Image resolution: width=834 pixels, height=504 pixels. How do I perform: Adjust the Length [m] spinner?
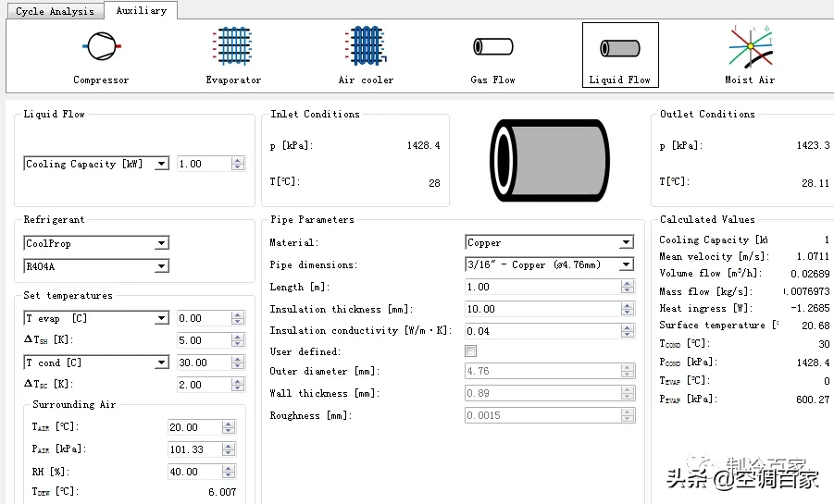[x=628, y=287]
